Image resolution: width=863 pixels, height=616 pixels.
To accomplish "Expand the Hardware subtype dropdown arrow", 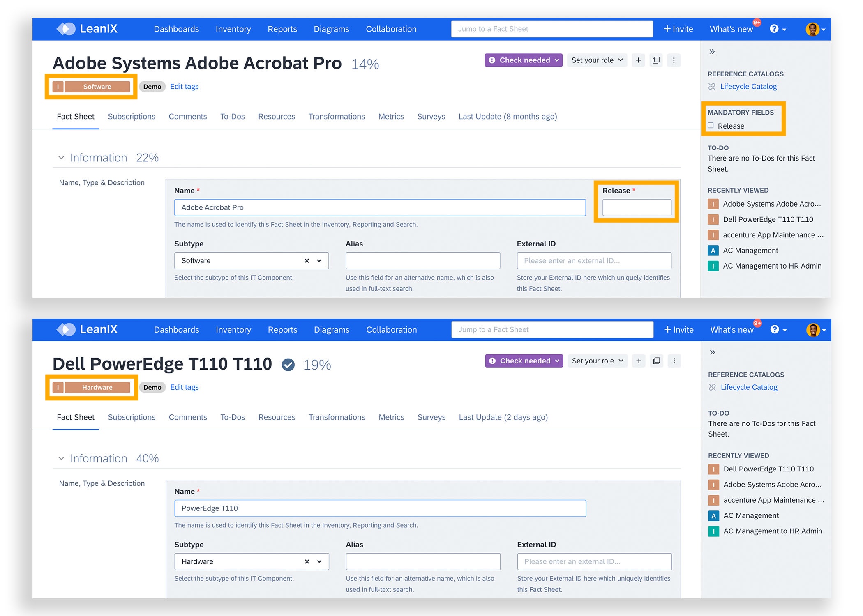I will 319,561.
